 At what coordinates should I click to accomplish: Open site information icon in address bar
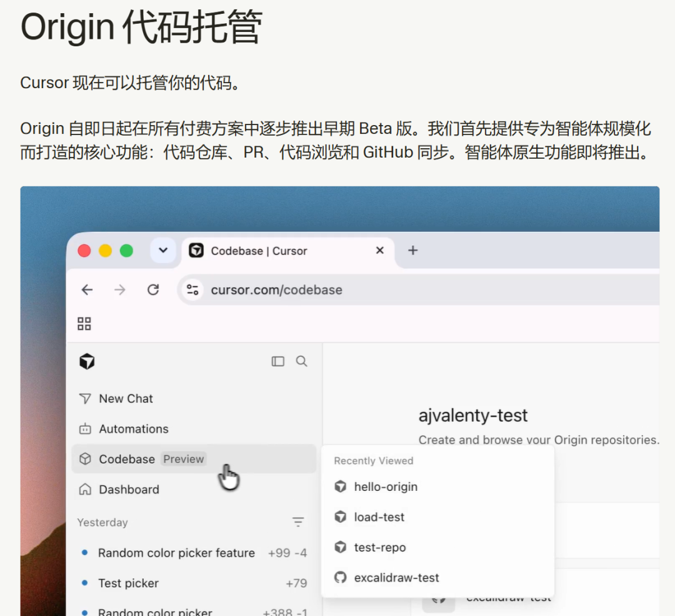pos(192,290)
